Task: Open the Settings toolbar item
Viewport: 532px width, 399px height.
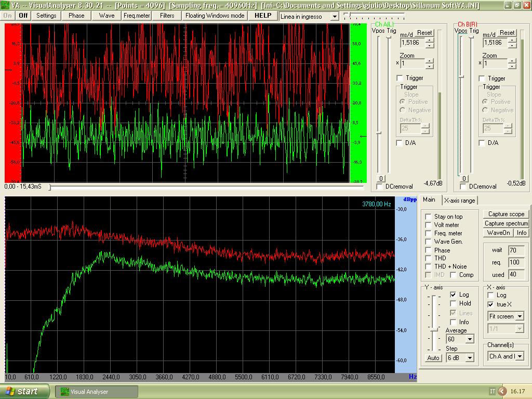Action: click(x=46, y=16)
